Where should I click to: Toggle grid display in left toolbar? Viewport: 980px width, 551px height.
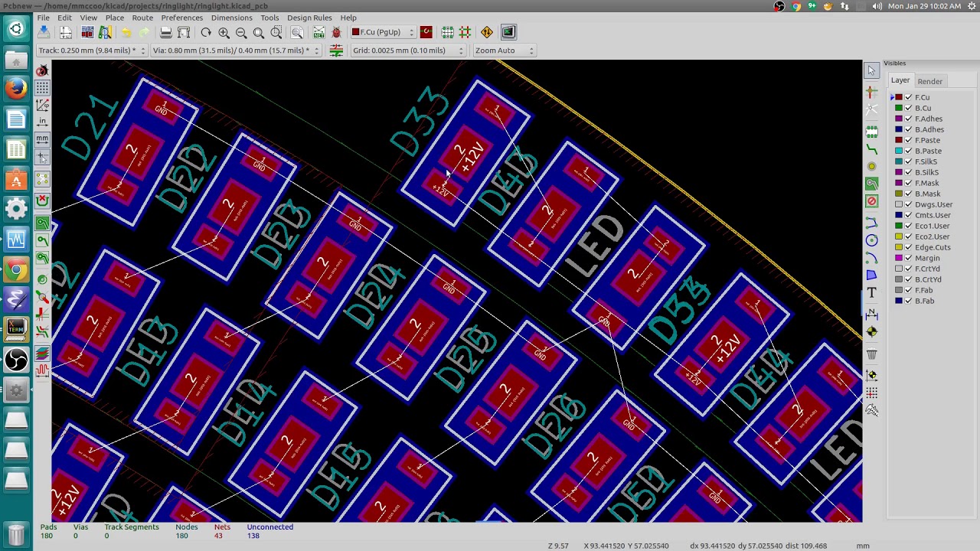(x=42, y=88)
